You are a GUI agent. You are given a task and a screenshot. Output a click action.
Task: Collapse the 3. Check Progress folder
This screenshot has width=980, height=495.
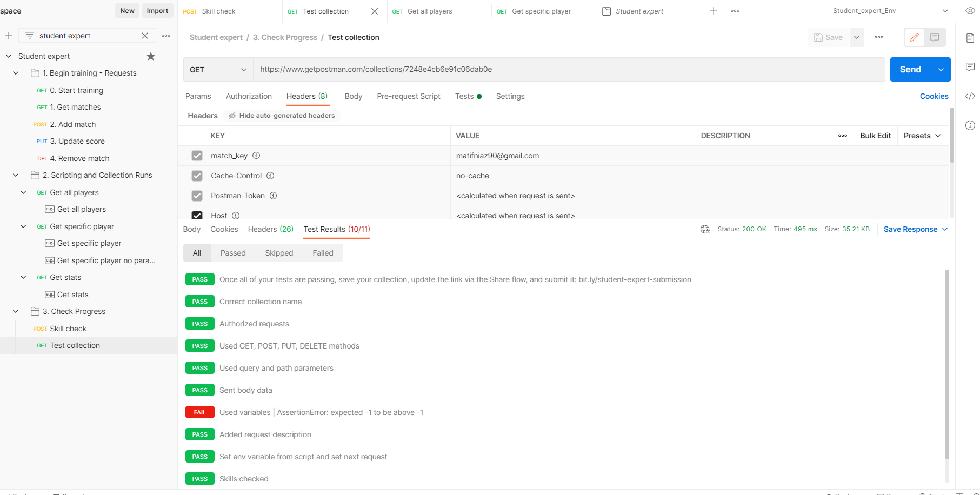tap(16, 311)
